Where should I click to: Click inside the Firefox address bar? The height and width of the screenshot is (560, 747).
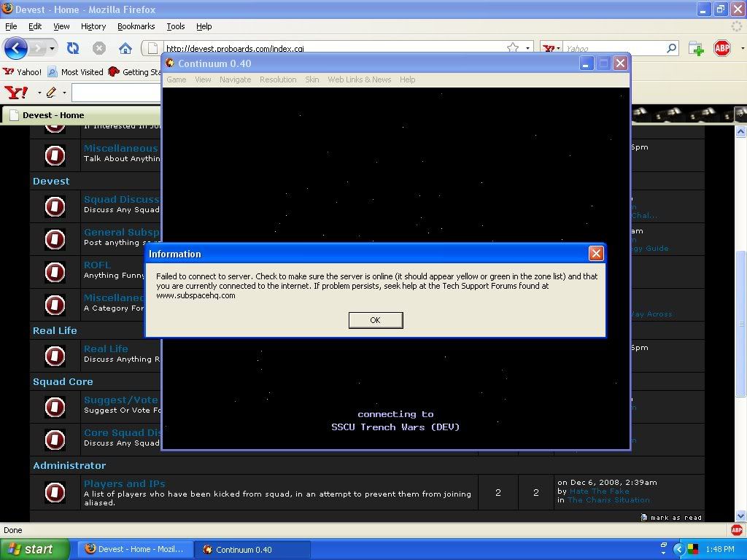(x=333, y=48)
